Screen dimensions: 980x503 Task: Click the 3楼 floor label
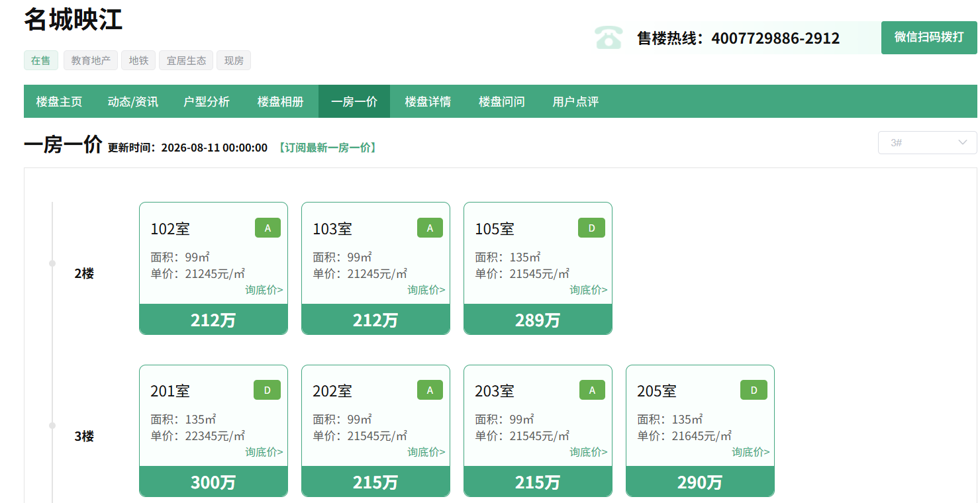click(84, 436)
